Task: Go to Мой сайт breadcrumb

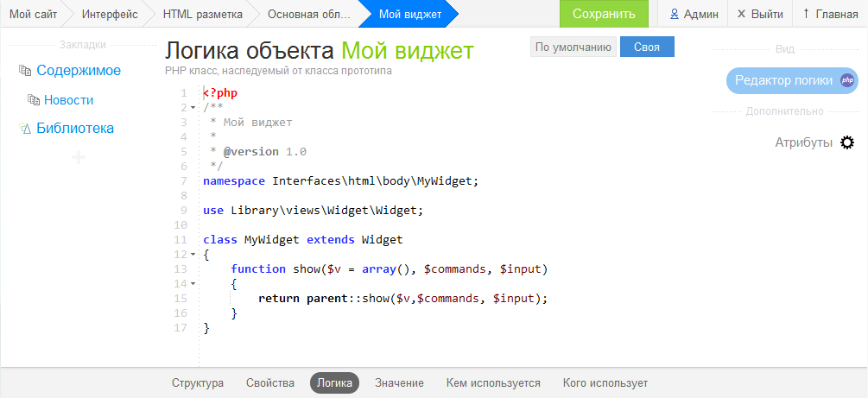Action: tap(33, 15)
